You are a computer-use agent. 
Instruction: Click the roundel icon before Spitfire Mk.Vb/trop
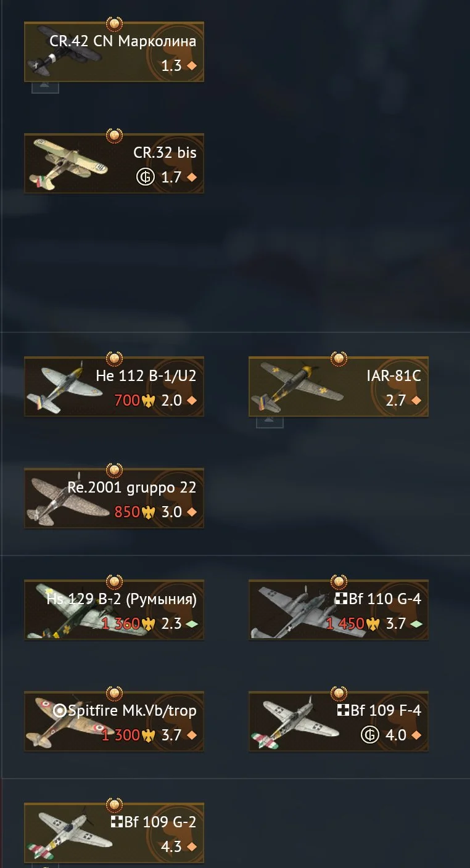coord(60,711)
